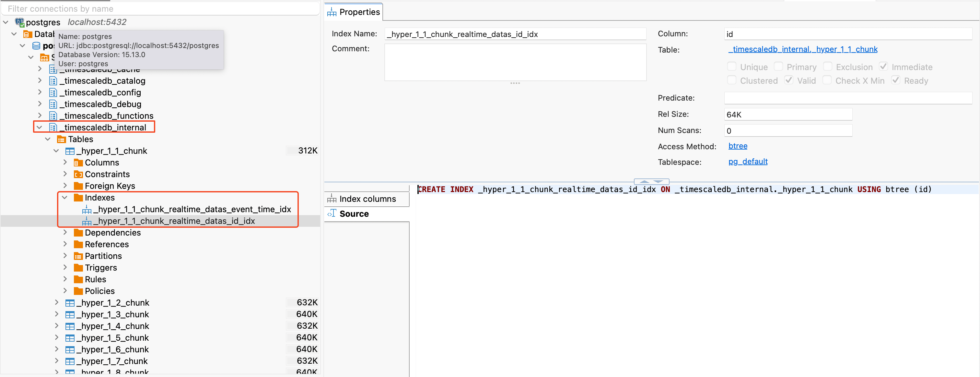
Task: Open the pg_default tablespace link
Action: [748, 162]
